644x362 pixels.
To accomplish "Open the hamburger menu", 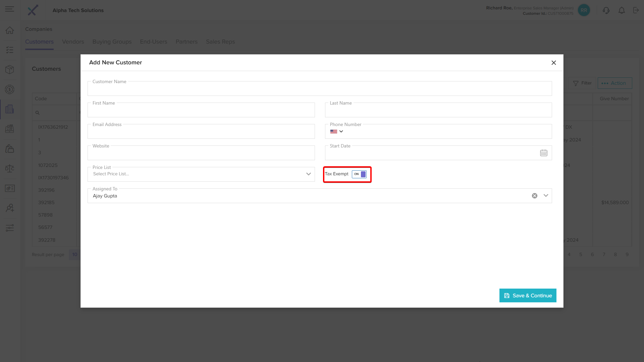I will point(10,9).
